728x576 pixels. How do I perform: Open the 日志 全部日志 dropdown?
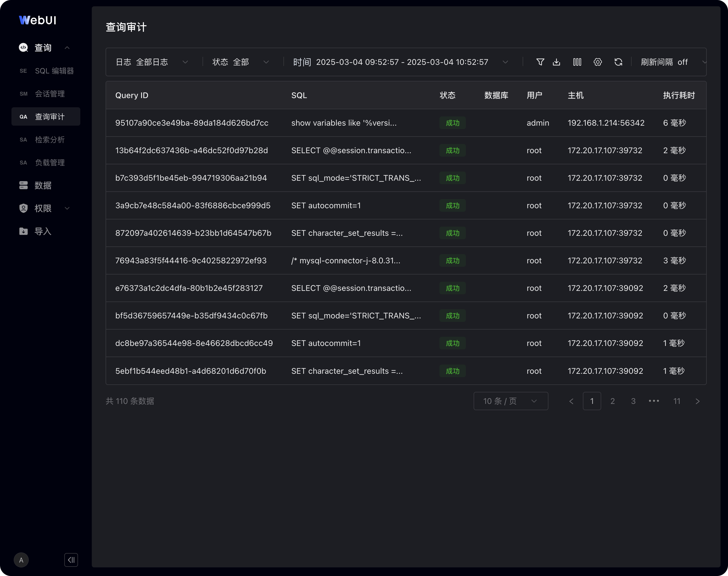click(152, 62)
